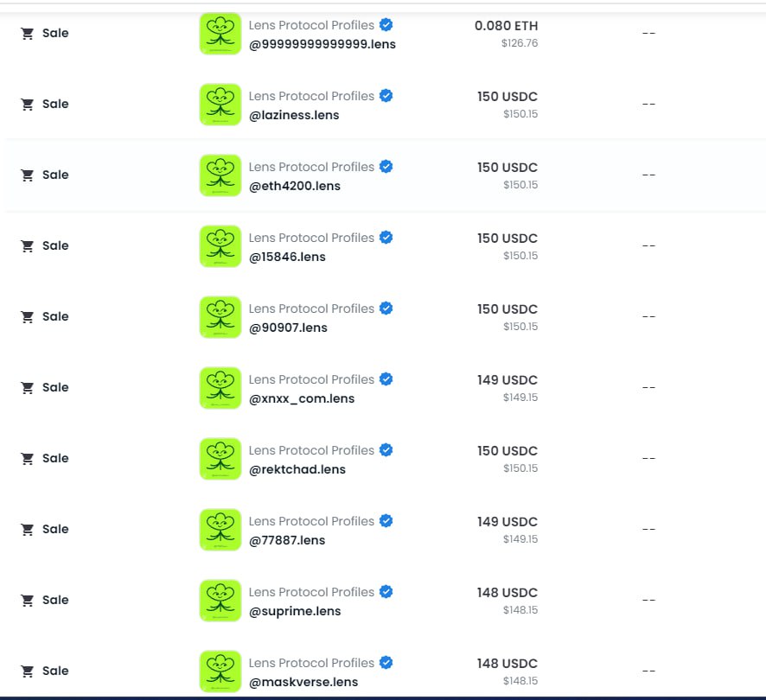766x700 pixels.
Task: Click the $149.15 amount in the @77887.lens row
Action: click(x=520, y=538)
